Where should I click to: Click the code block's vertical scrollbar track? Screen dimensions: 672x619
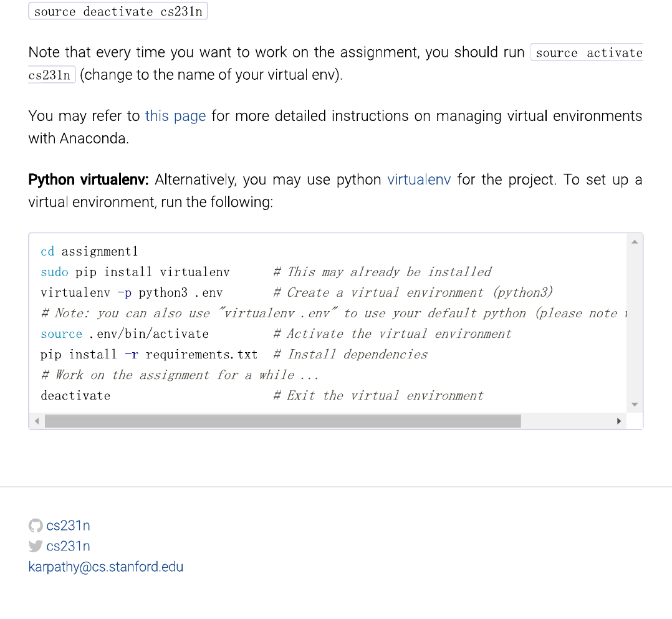pyautogui.click(x=635, y=324)
